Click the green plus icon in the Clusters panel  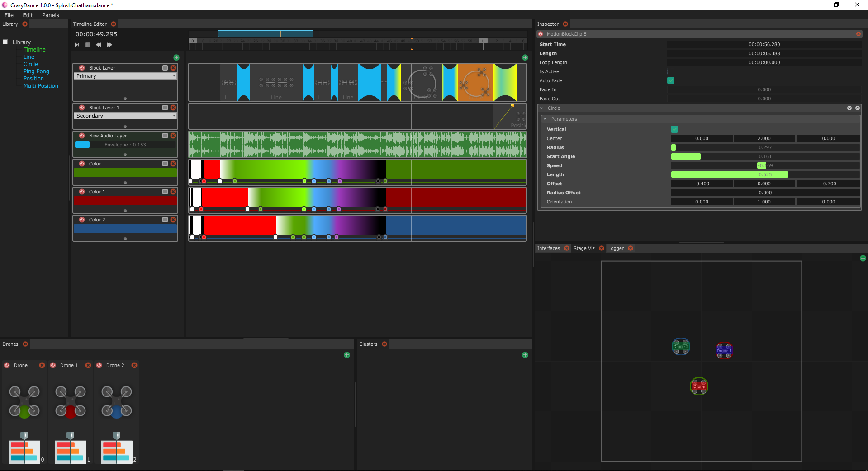pos(525,355)
